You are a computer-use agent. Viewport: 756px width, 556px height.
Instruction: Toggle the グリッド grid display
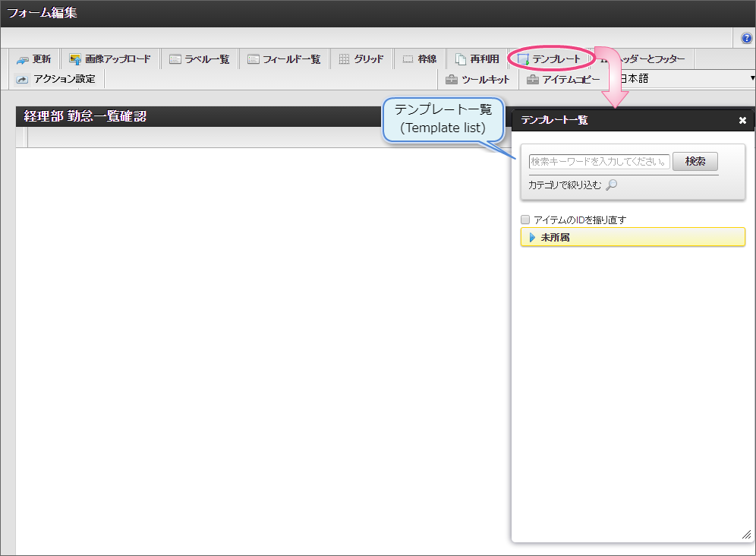(361, 59)
